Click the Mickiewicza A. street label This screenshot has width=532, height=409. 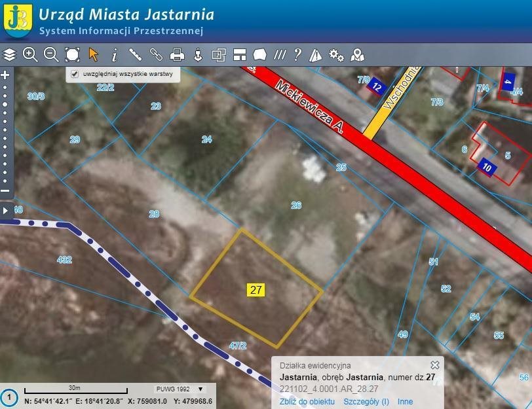[309, 106]
